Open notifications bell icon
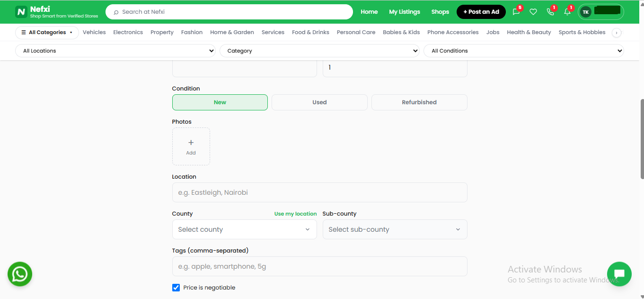 pyautogui.click(x=567, y=12)
